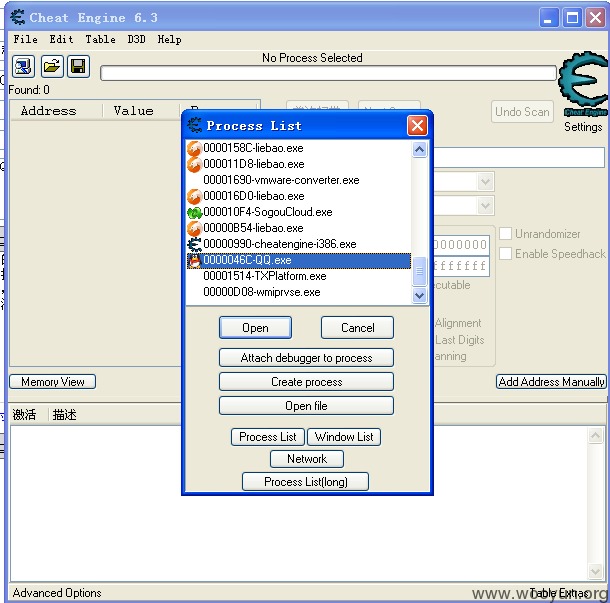The width and height of the screenshot is (610, 603).
Task: Click the 激活 column header
Action: (x=24, y=415)
